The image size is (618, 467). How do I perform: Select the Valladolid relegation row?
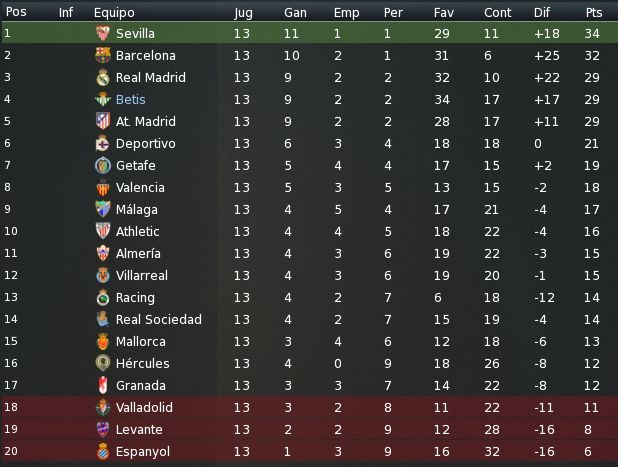309,407
